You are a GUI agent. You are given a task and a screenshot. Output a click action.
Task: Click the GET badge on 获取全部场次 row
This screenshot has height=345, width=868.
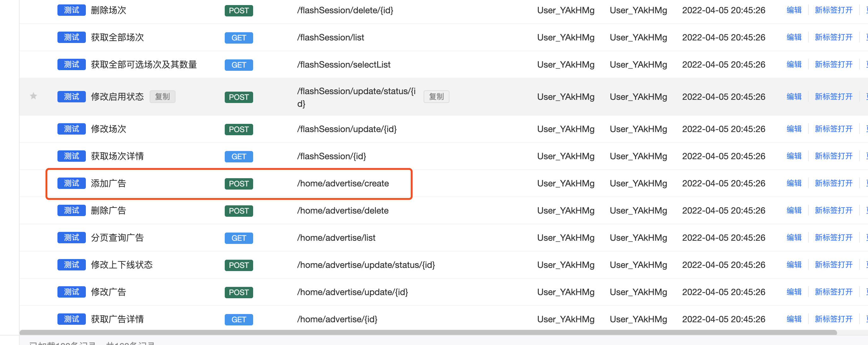point(239,37)
